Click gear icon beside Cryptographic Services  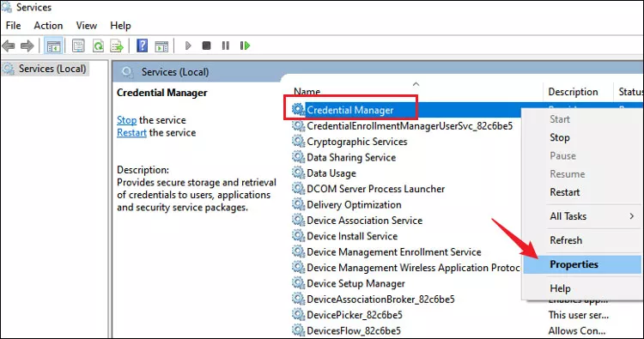298,142
